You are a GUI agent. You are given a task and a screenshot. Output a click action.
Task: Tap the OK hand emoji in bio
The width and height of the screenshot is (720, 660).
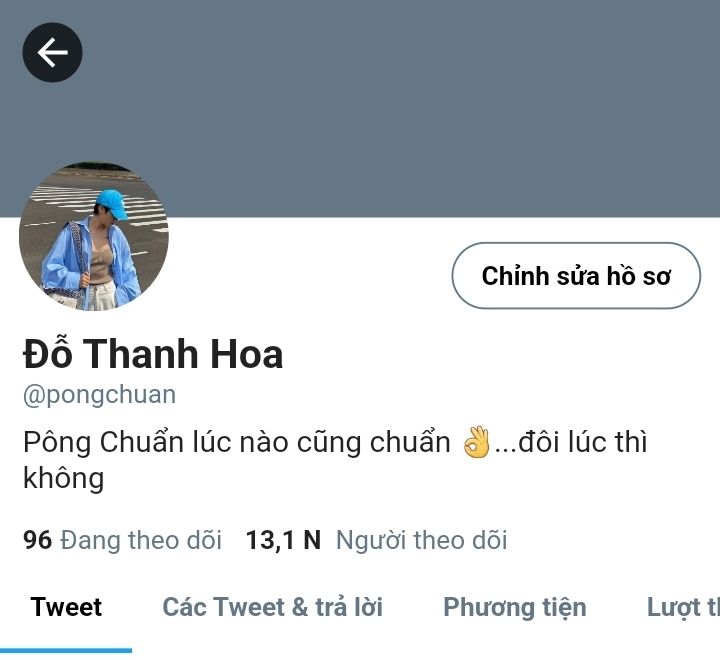point(476,442)
